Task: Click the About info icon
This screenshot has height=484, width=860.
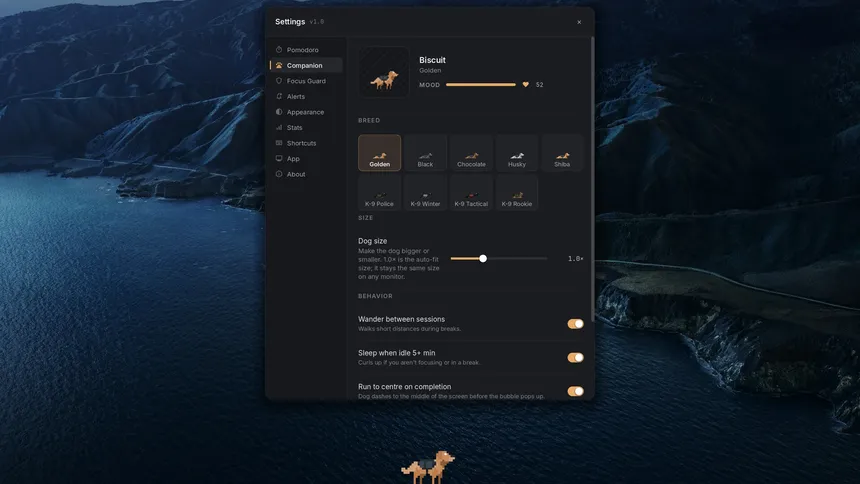Action: (x=279, y=174)
